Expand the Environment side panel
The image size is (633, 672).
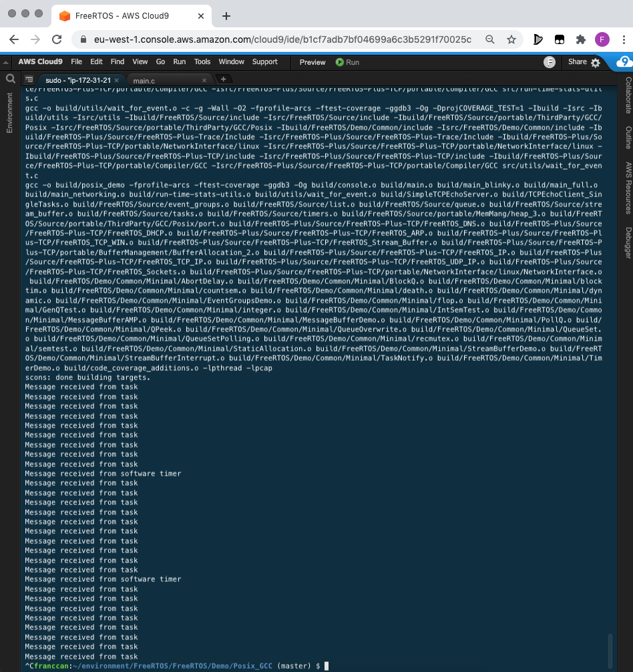point(9,113)
